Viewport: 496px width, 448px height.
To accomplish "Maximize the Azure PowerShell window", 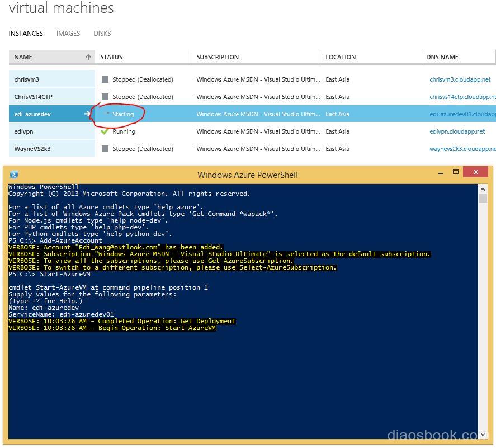I will pos(456,172).
